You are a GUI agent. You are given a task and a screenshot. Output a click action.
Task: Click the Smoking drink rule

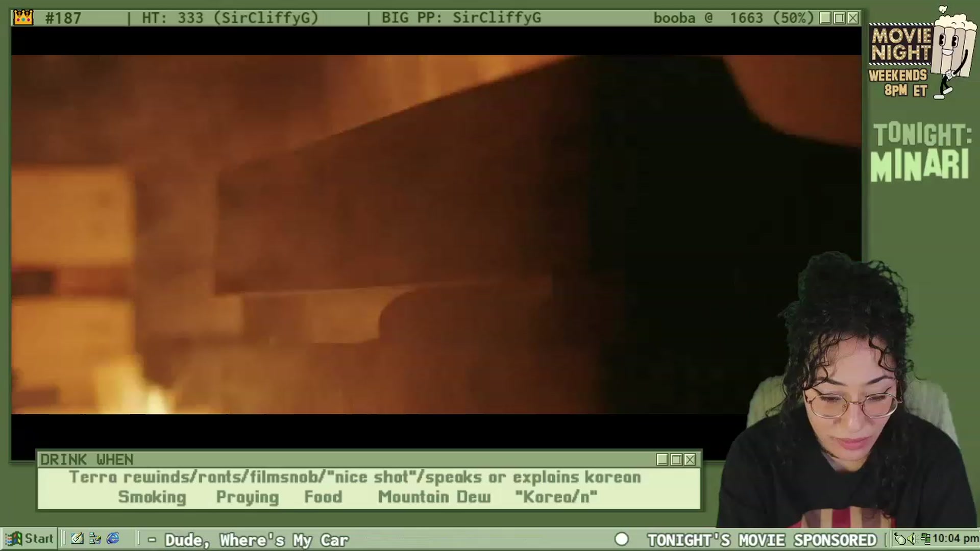(x=152, y=497)
